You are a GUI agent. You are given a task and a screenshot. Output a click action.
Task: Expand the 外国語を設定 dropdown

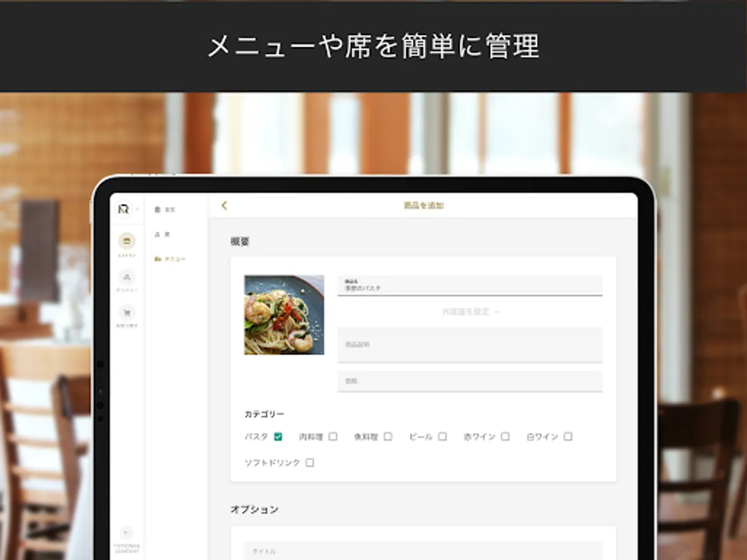click(470, 312)
